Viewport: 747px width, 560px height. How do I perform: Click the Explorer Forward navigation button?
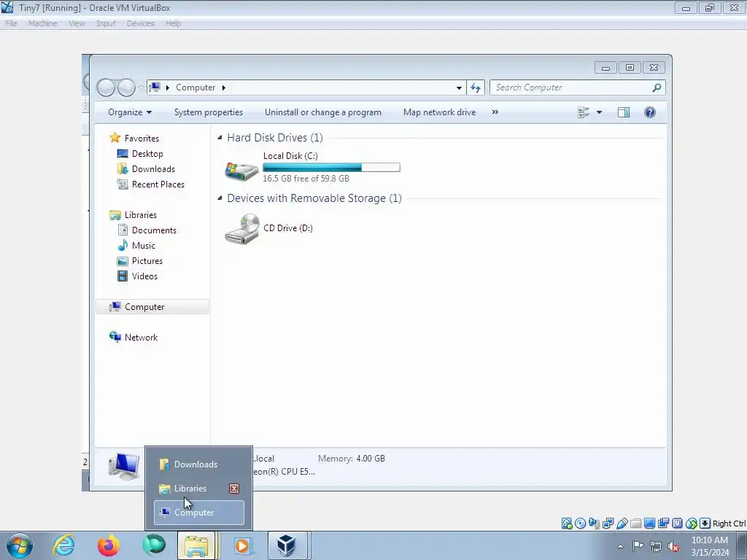pos(126,87)
